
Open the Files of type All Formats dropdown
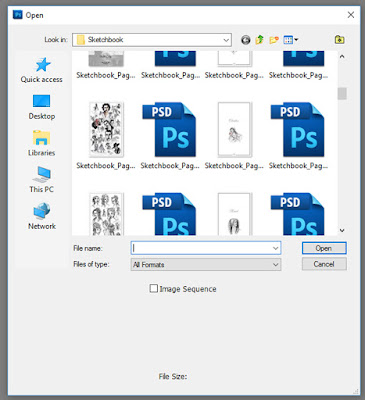206,265
